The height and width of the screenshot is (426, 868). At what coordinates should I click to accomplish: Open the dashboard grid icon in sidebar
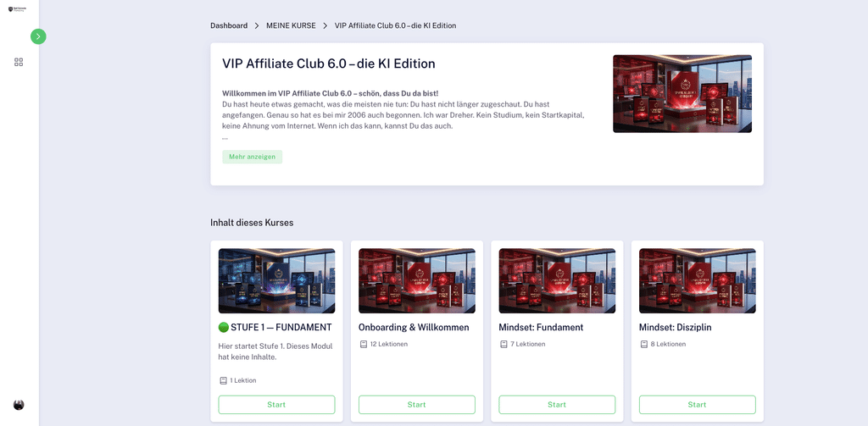tap(19, 62)
